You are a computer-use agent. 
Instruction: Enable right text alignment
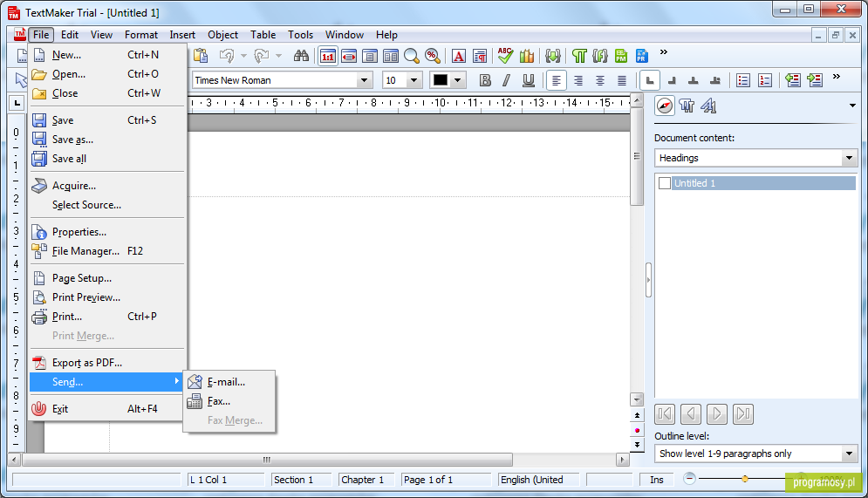click(x=578, y=81)
